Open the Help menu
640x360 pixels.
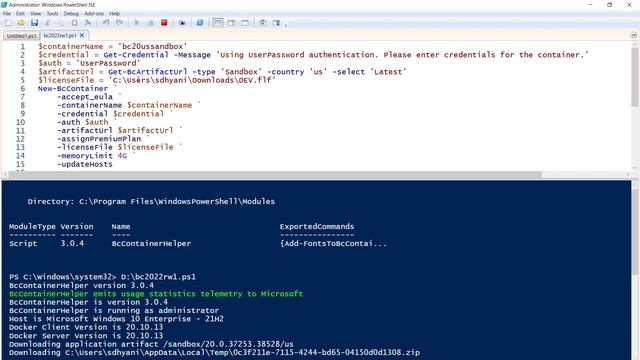(115, 13)
